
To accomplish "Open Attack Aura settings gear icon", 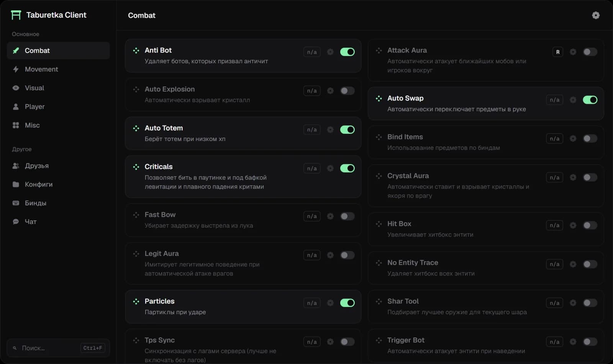I will [573, 52].
